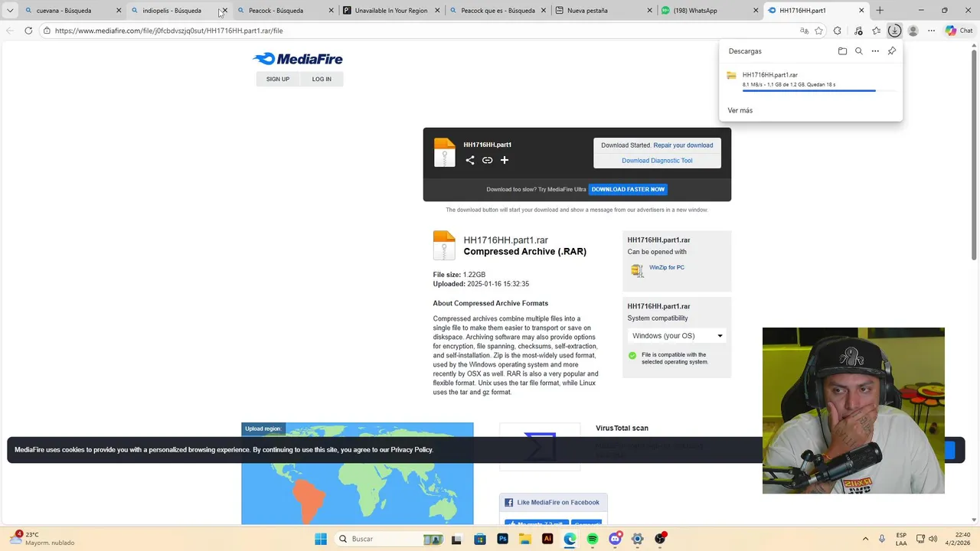Open Illustrator from the taskbar
Viewport: 980px width, 551px height.
coord(547,539)
